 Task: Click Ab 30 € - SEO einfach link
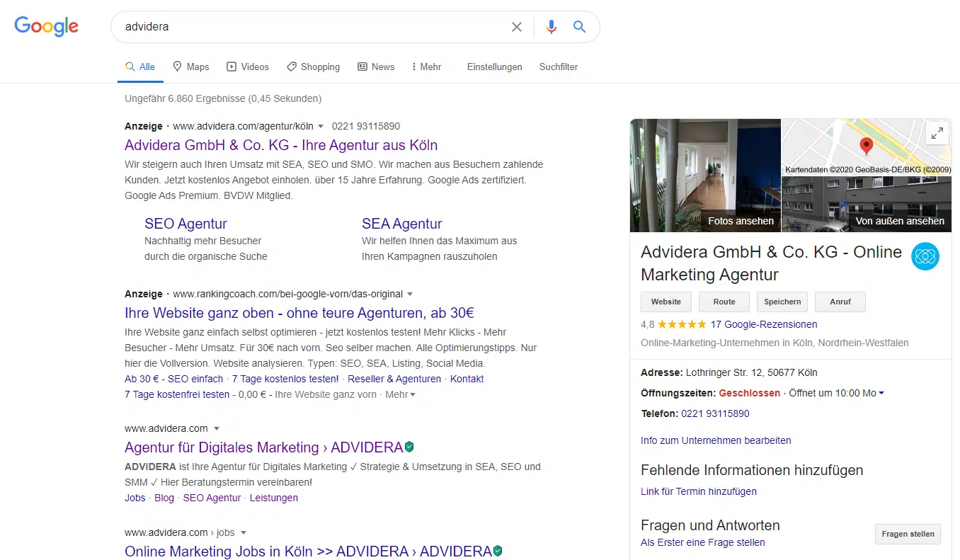click(174, 379)
